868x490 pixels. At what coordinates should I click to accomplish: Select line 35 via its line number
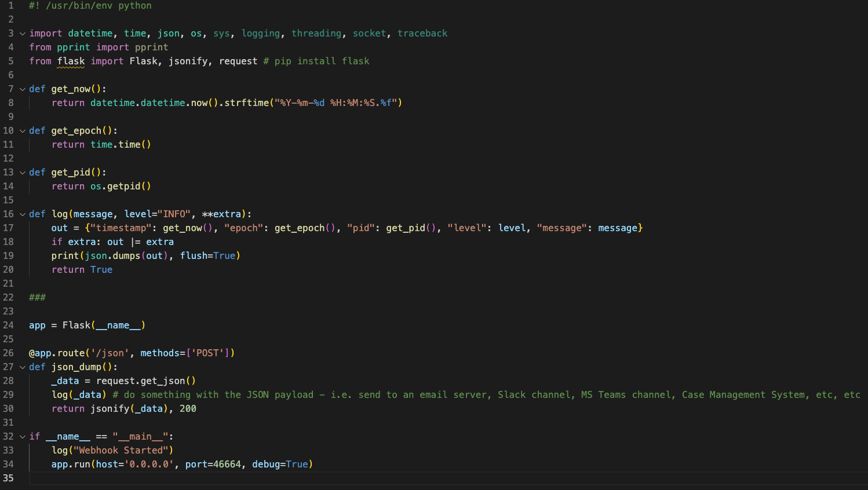point(8,478)
